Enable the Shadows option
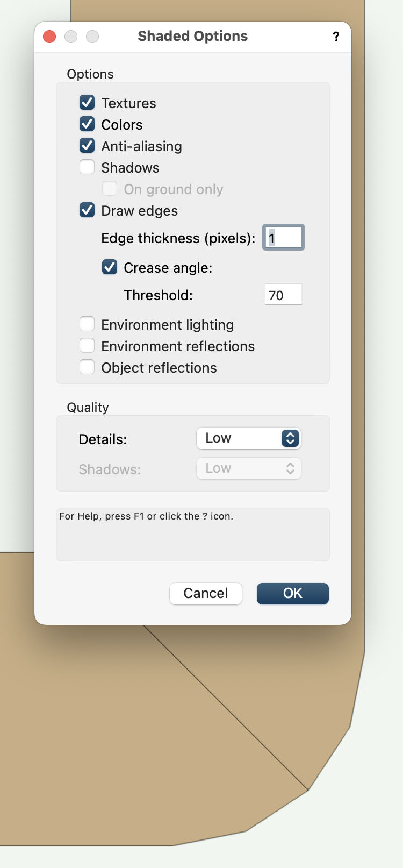 click(x=87, y=167)
